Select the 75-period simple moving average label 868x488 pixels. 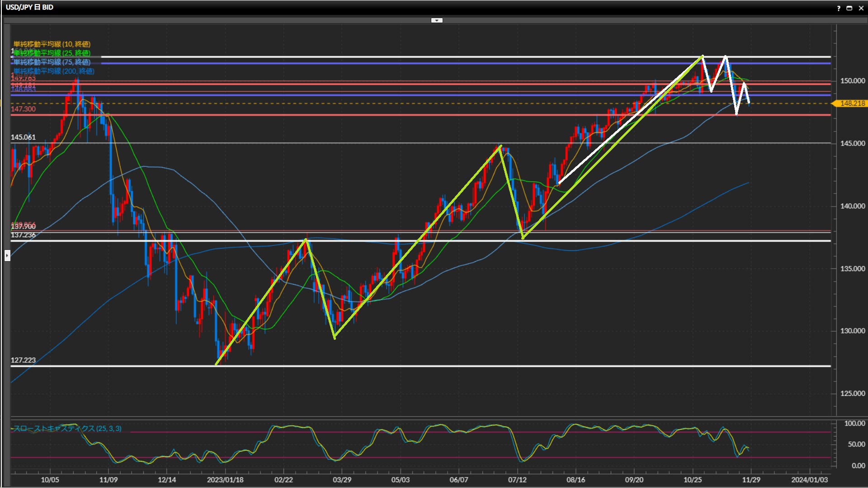click(52, 62)
